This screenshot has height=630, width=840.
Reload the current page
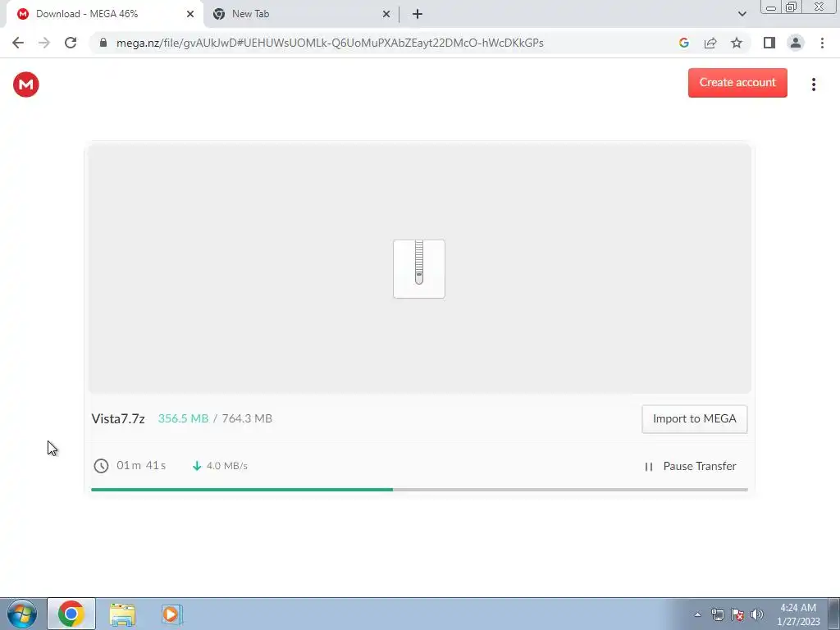(71, 43)
